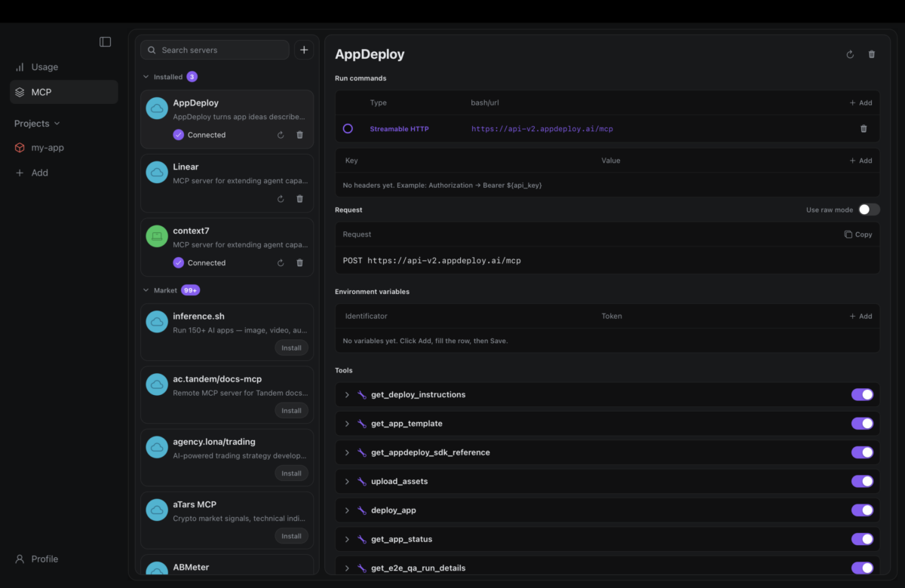Open the my-app project
Image resolution: width=905 pixels, height=588 pixels.
pos(64,148)
